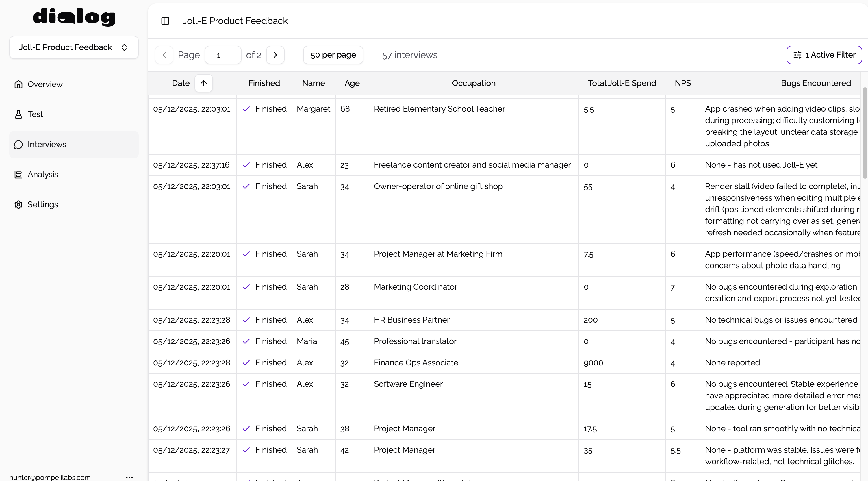Open the account options ellipsis menu

(129, 477)
